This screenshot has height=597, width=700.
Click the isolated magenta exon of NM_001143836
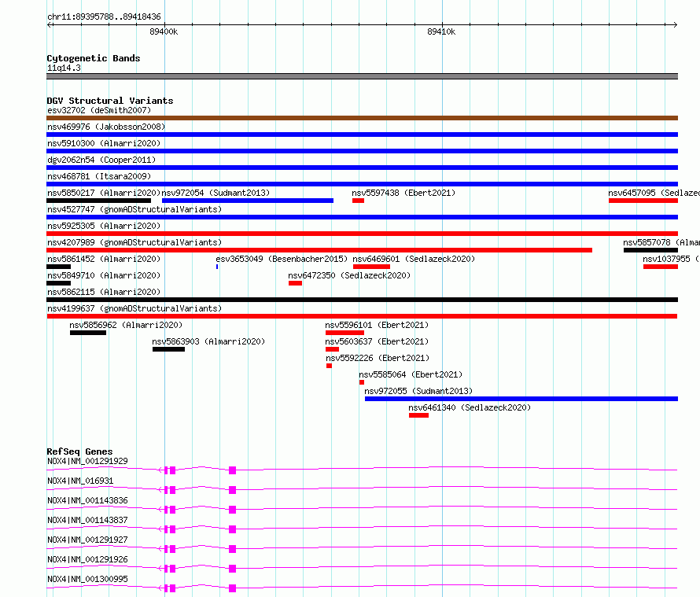[232, 510]
